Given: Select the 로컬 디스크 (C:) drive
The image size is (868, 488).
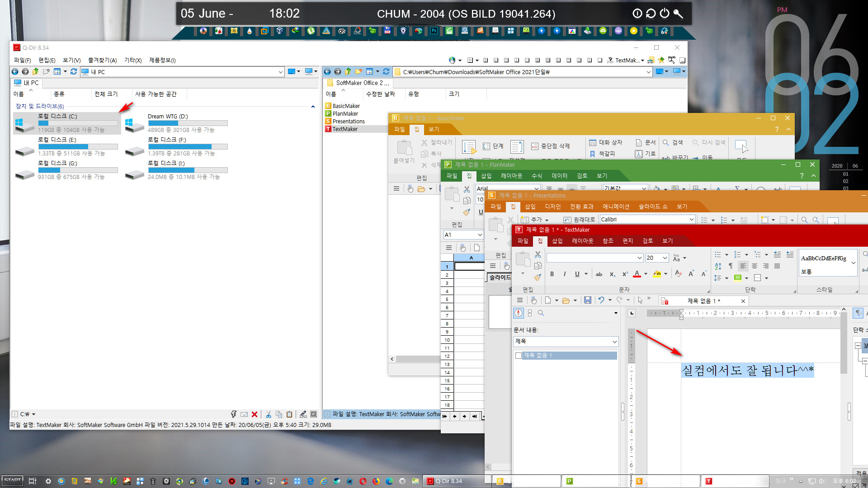Looking at the screenshot, I should point(67,123).
